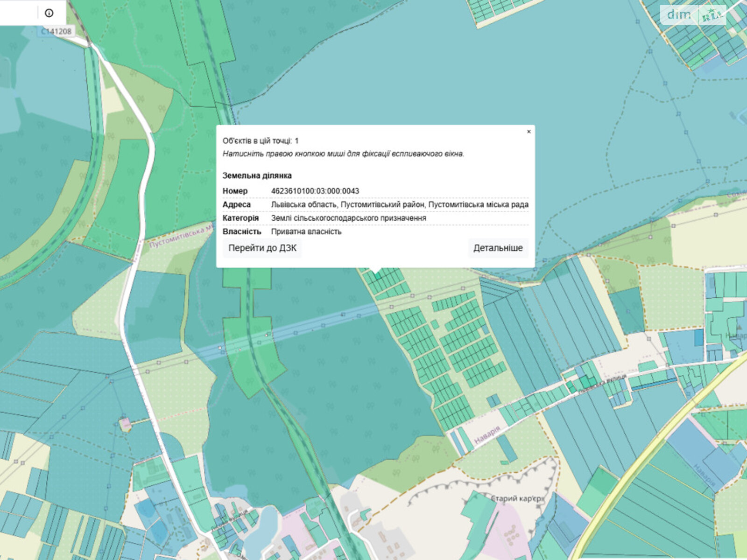
Task: Click the road label C141208
Action: [56, 31]
